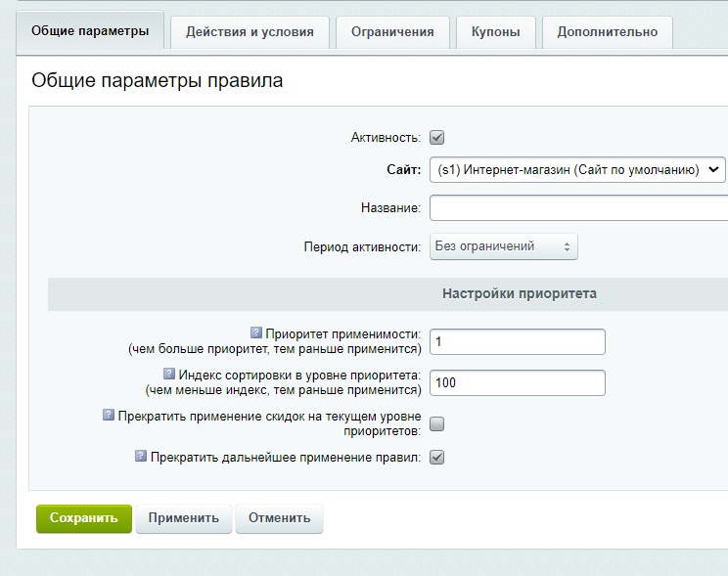Click the Индекс сортировки field with value 100
Screen dimensions: 728x576
click(518, 382)
